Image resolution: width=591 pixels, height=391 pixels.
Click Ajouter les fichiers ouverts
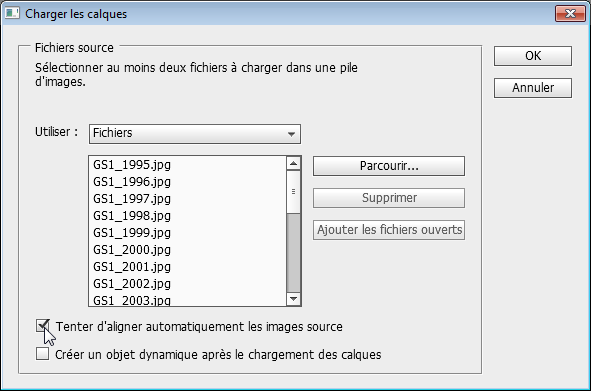click(x=389, y=230)
